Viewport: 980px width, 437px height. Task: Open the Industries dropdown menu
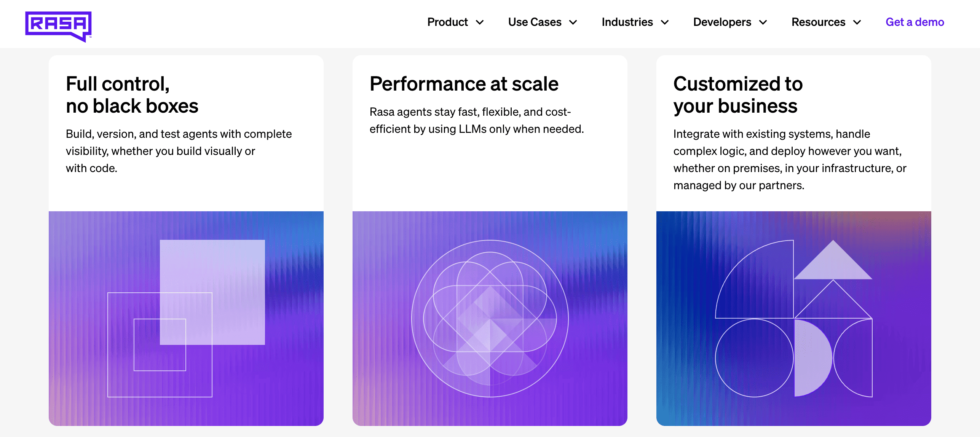[x=627, y=22]
